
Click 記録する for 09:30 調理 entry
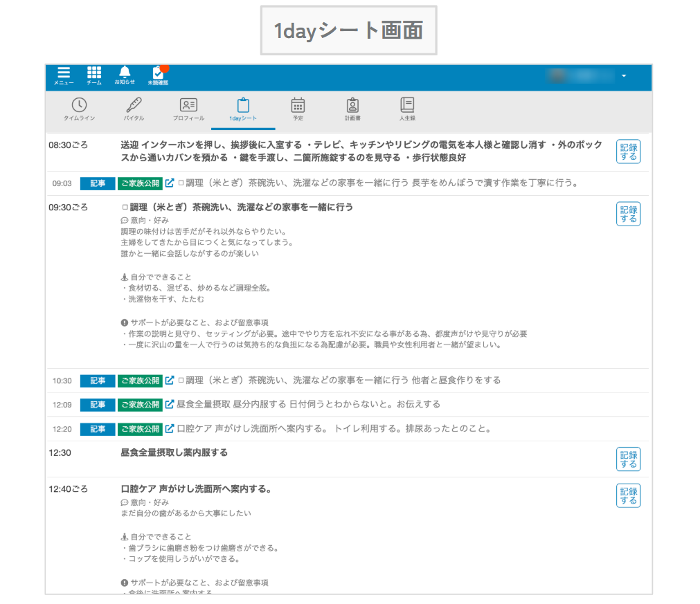pos(628,214)
